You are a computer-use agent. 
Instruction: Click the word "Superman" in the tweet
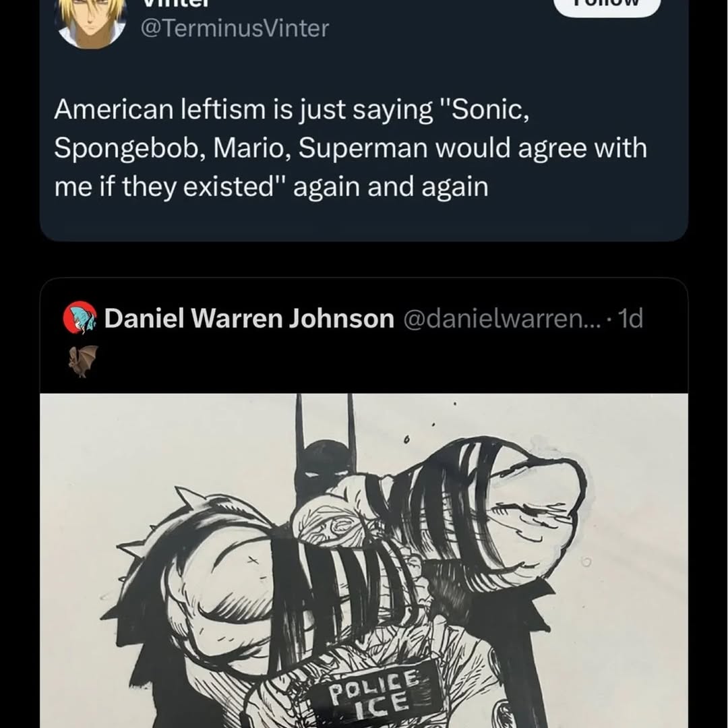[x=363, y=148]
